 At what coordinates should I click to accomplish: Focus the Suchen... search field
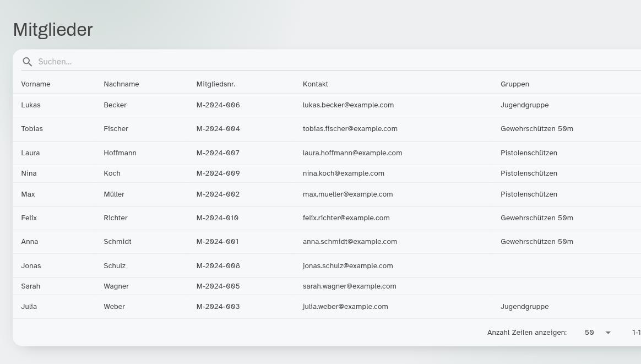pos(339,62)
